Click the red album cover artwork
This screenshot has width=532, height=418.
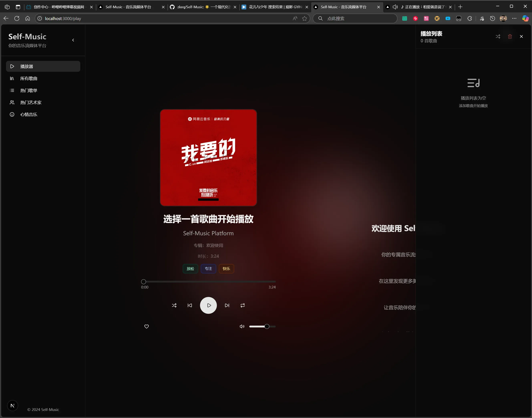pyautogui.click(x=208, y=158)
